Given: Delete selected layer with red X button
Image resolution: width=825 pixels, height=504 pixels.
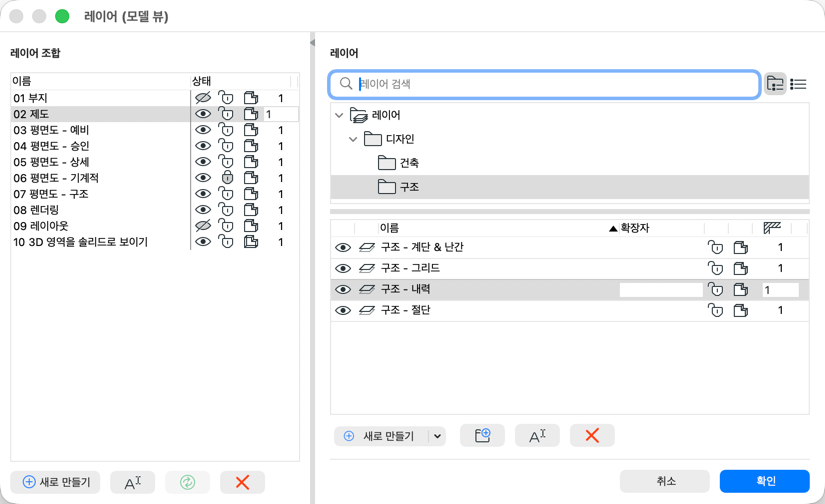Looking at the screenshot, I should (592, 436).
